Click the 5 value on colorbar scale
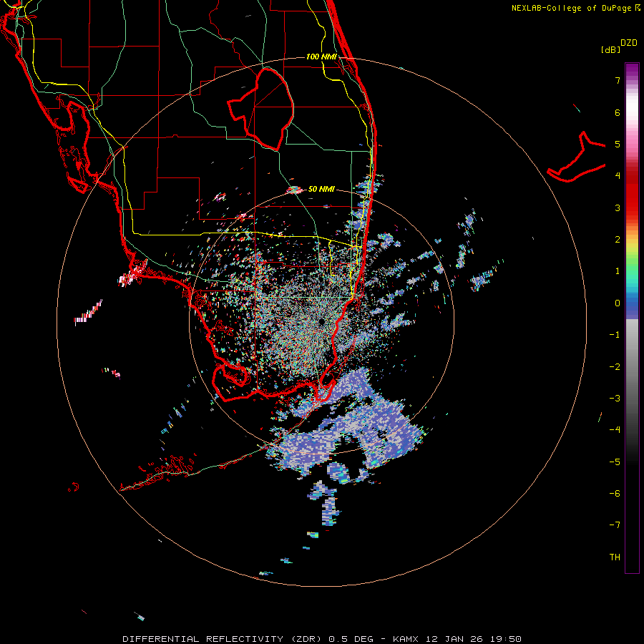Viewport: 644px width, 644px height. 618,144
